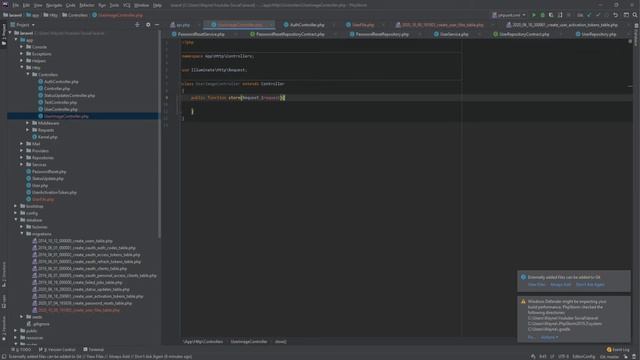Click the Fix link in Defender notification
Image resolution: width=640 pixels, height=360 pixels.
(x=531, y=338)
